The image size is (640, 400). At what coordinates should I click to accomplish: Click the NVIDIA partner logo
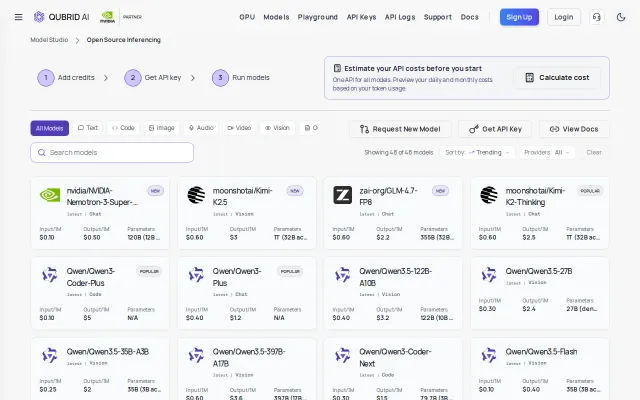coord(107,17)
